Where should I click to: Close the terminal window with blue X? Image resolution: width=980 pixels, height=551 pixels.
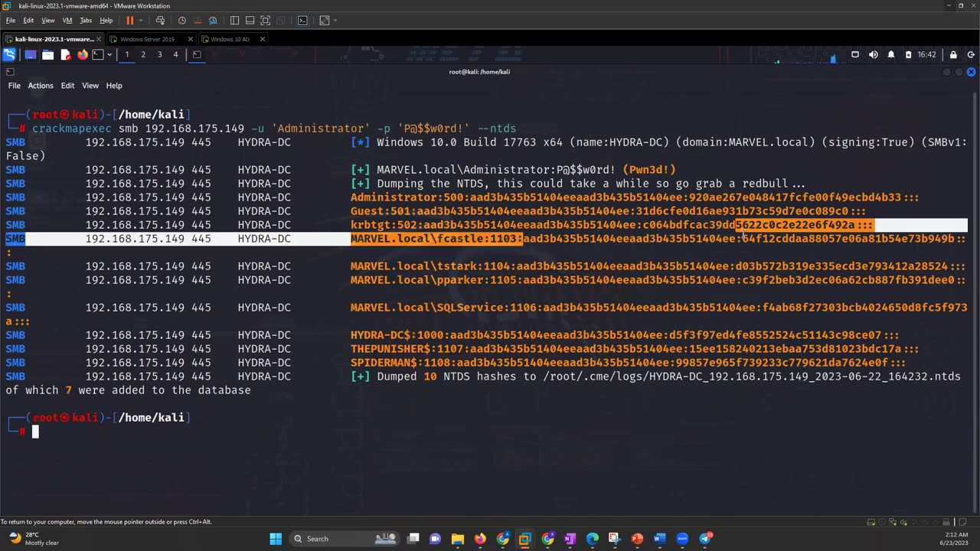coord(971,72)
